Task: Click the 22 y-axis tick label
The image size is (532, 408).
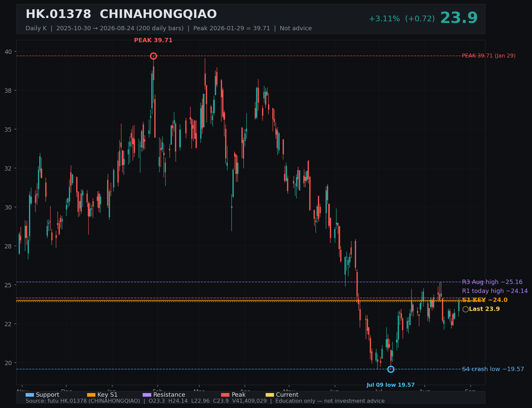Action: point(8,324)
